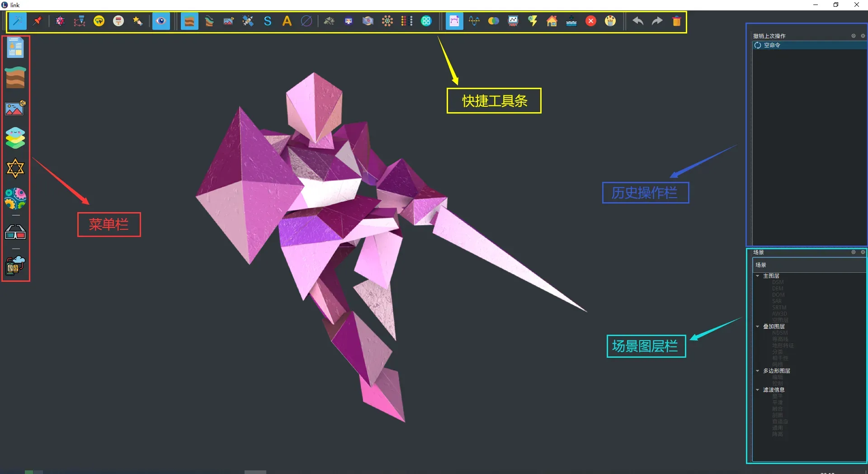Click the house icon in the toolbar
Viewport: 868px width, 474px height.
tap(552, 21)
